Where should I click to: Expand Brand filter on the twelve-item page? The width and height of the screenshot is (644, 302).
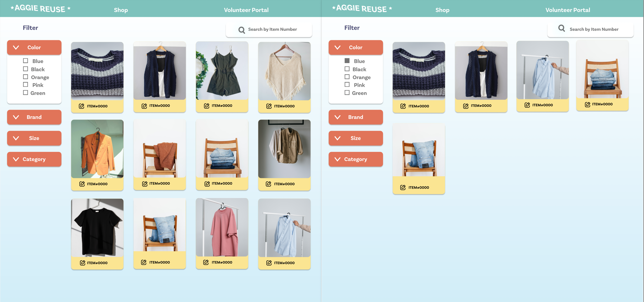[x=34, y=117]
